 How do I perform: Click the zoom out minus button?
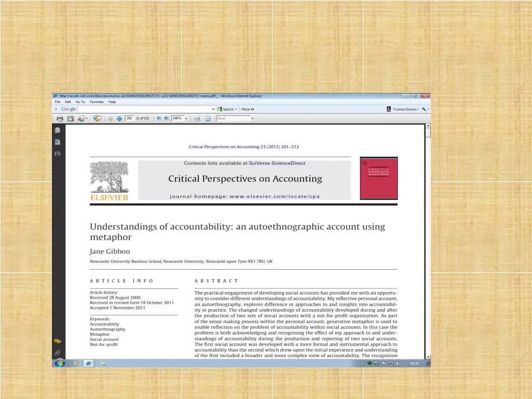[x=158, y=118]
